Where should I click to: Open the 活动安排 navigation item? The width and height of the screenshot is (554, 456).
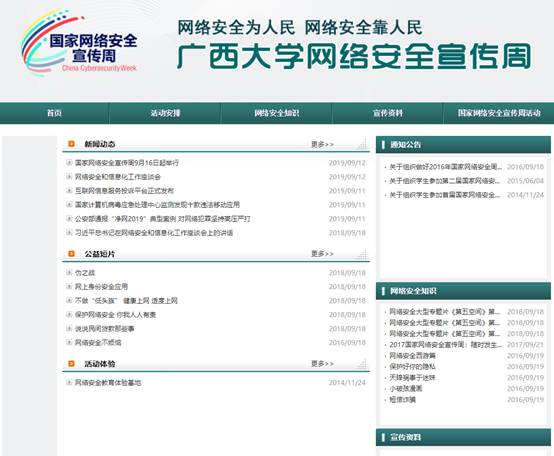coord(165,113)
